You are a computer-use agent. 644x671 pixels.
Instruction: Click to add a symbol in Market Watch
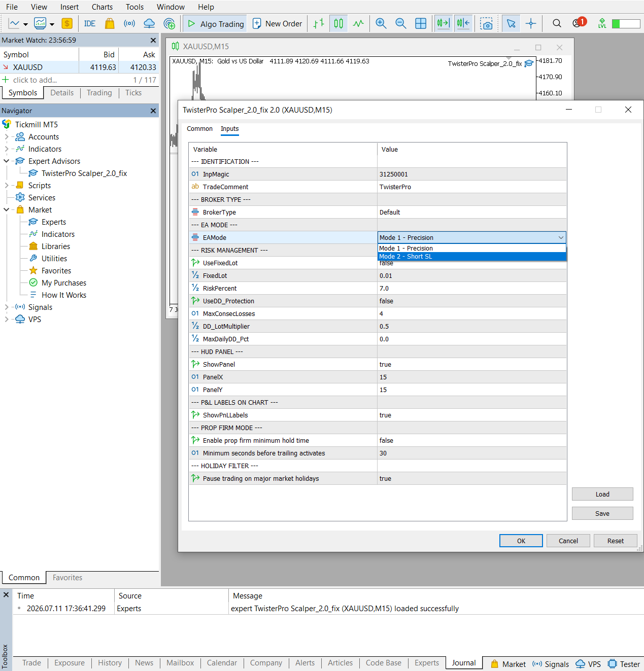point(35,80)
